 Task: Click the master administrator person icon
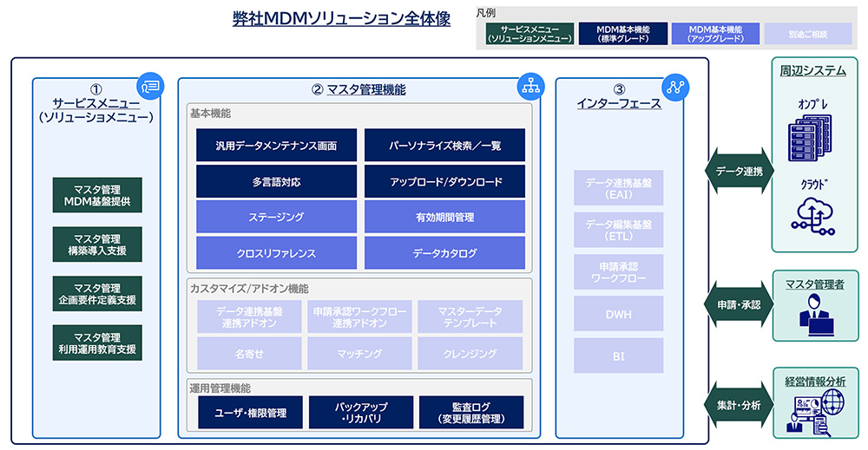tap(817, 315)
